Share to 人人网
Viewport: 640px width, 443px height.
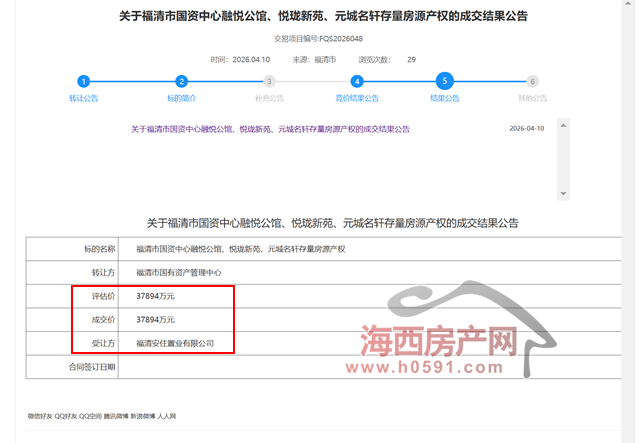coord(168,415)
